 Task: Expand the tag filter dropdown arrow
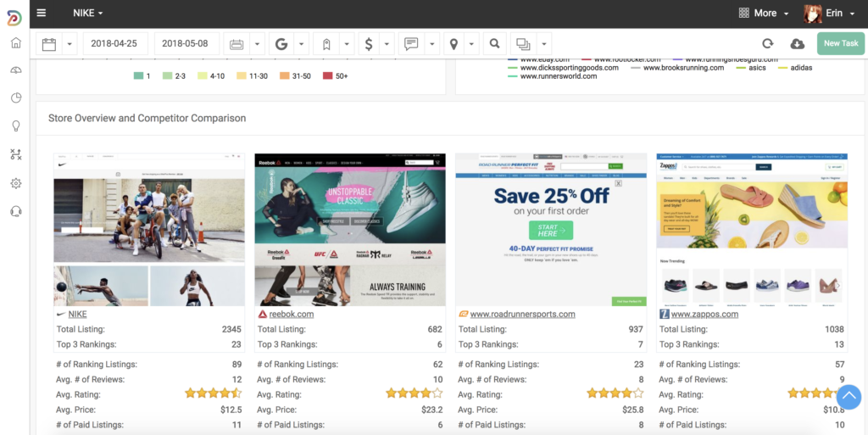click(x=347, y=44)
